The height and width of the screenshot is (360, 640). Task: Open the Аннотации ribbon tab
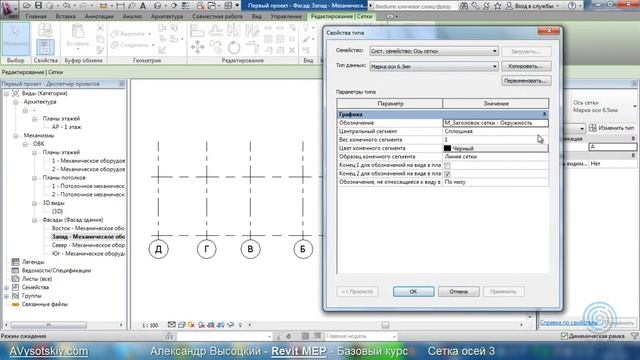(x=99, y=16)
